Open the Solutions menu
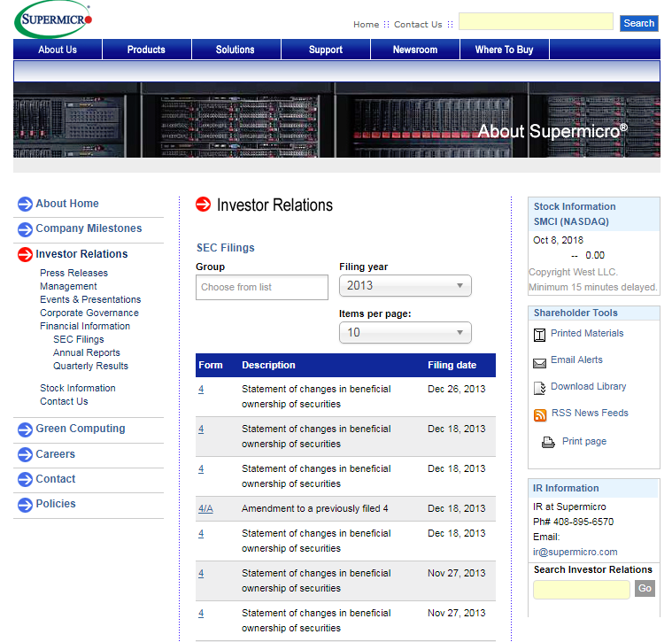The image size is (672, 642). click(x=236, y=50)
